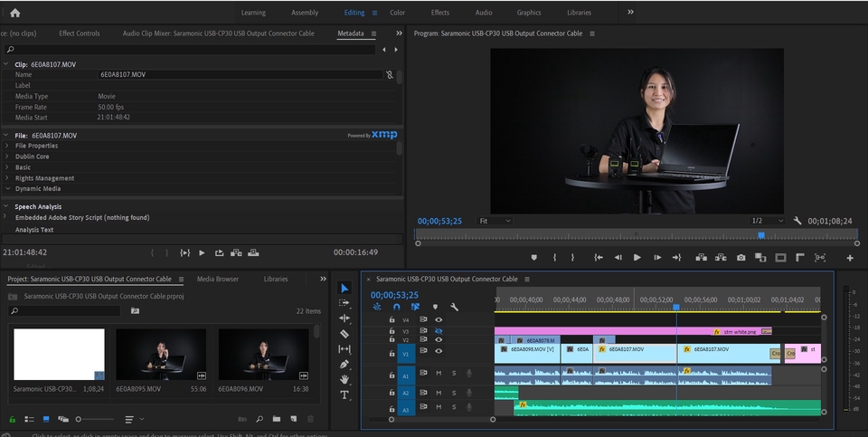Click New Item in Project panel
868x437 pixels.
pyautogui.click(x=293, y=419)
